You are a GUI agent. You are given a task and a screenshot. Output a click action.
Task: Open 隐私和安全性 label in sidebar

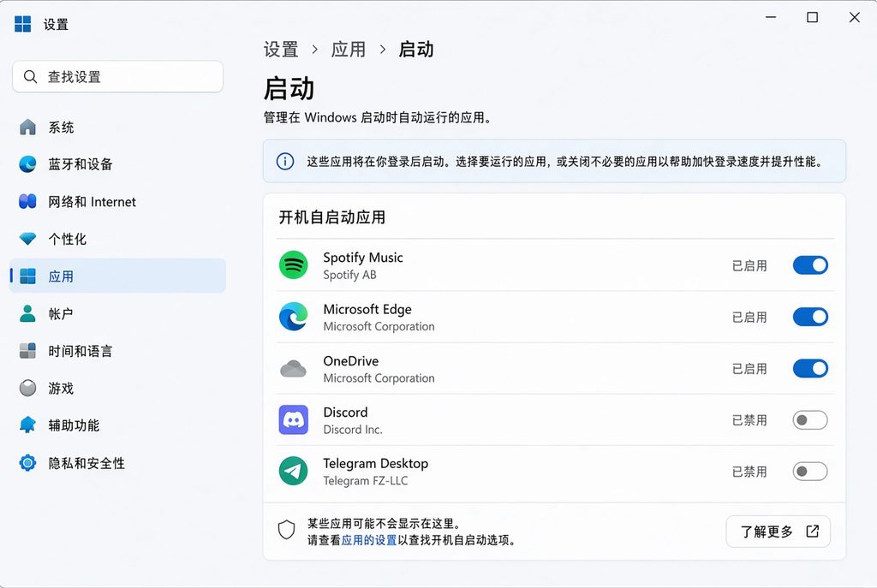pos(87,463)
